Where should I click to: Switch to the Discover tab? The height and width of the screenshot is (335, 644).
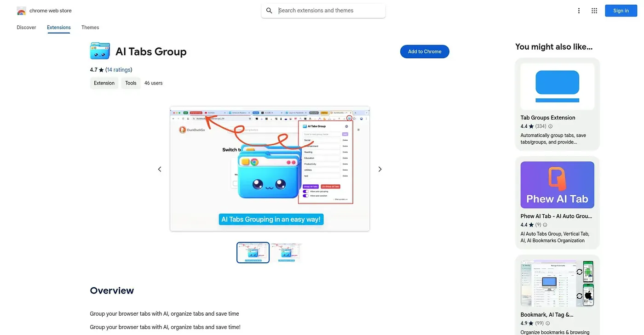pos(26,28)
